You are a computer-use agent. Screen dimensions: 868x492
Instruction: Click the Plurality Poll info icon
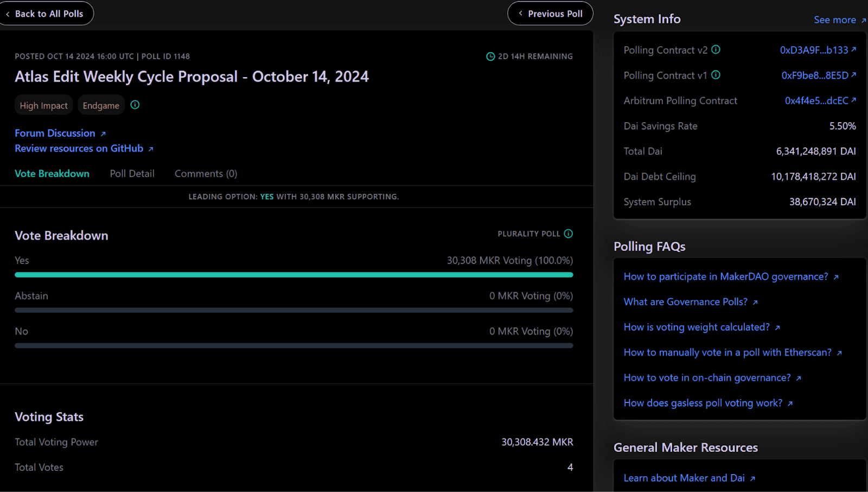[x=568, y=234]
